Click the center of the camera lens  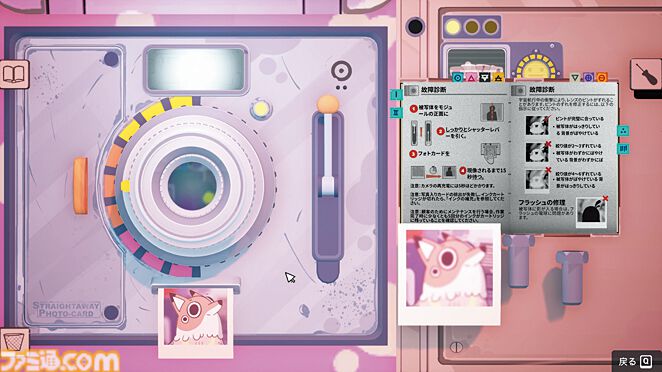(193, 185)
